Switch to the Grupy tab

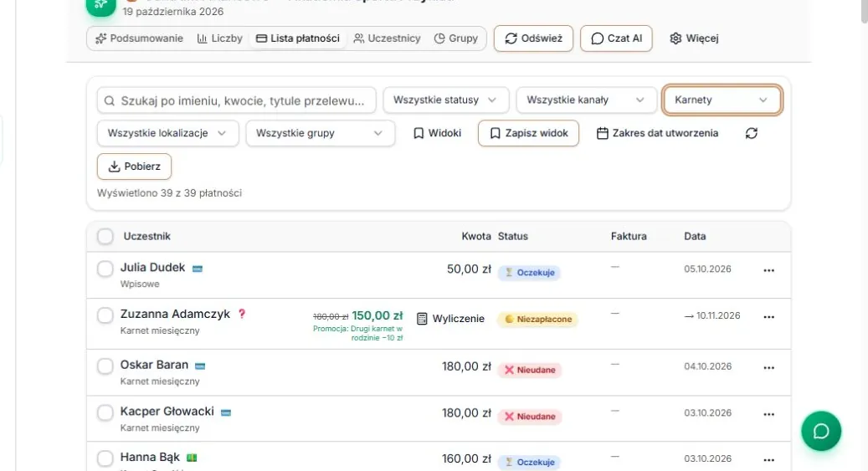[x=455, y=38]
